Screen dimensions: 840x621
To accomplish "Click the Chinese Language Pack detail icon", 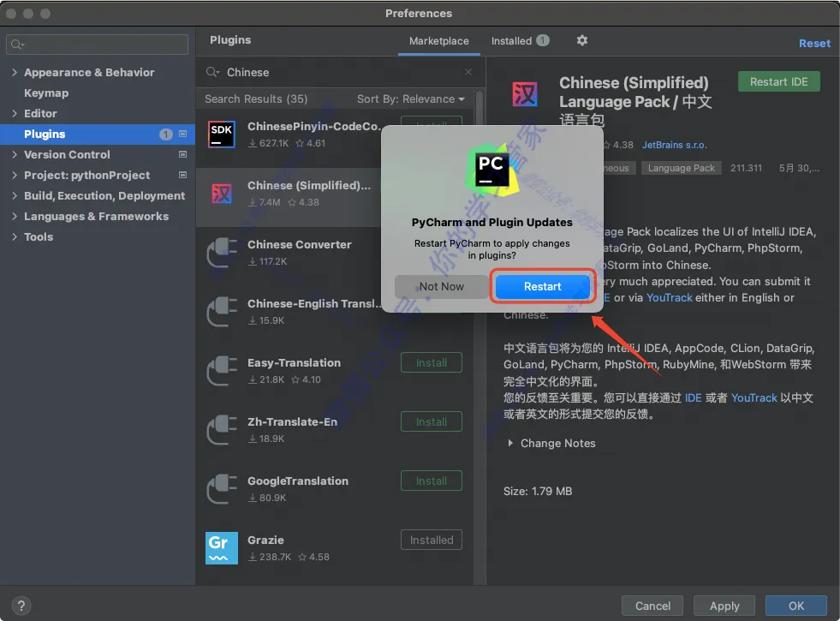I will point(524,94).
